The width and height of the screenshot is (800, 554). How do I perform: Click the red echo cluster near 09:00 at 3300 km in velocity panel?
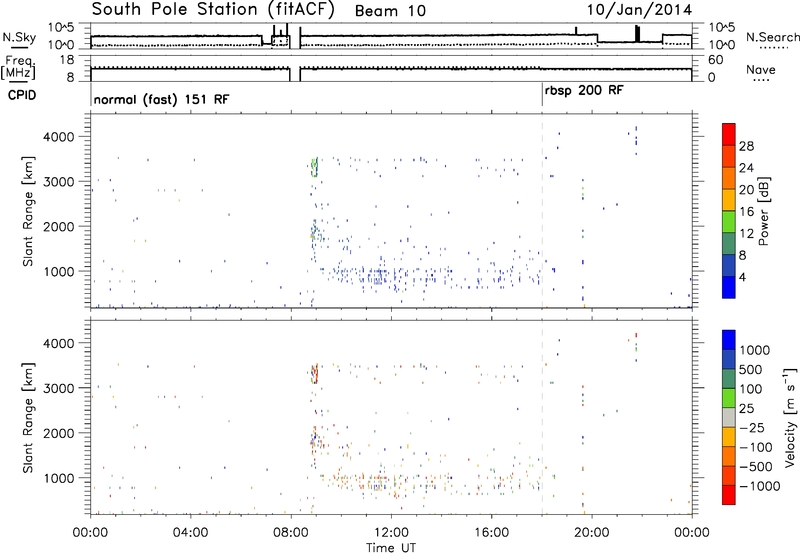tap(315, 374)
